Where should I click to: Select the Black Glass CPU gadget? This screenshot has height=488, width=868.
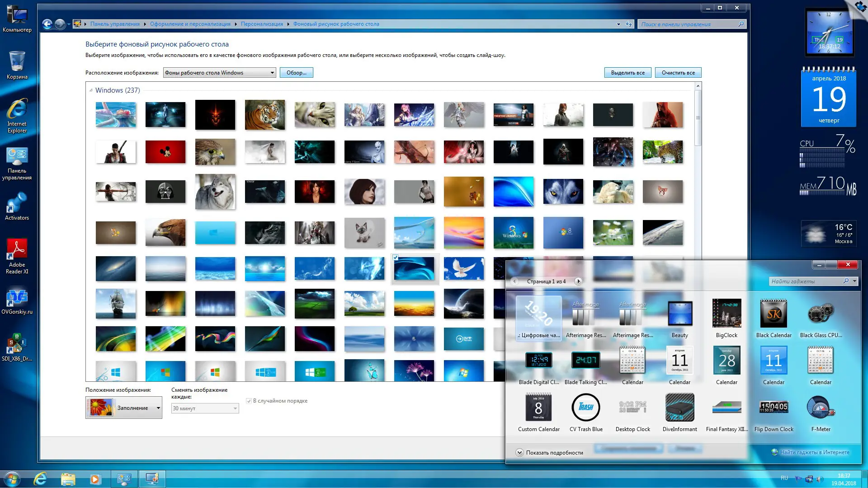[x=821, y=314]
